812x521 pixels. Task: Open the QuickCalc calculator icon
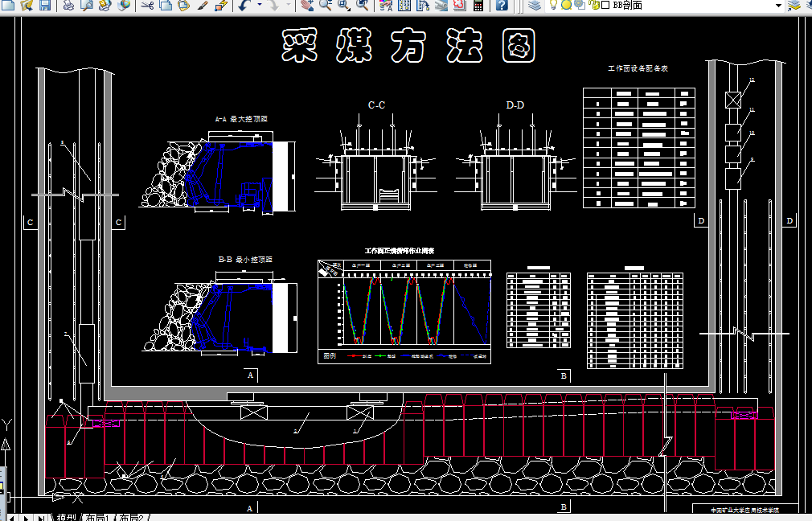coord(478,5)
